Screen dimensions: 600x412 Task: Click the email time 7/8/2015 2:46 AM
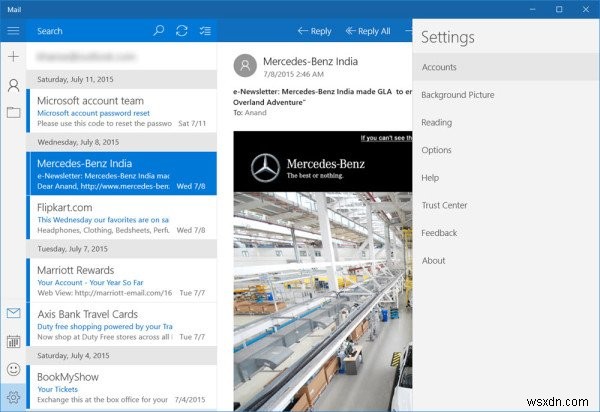(293, 74)
